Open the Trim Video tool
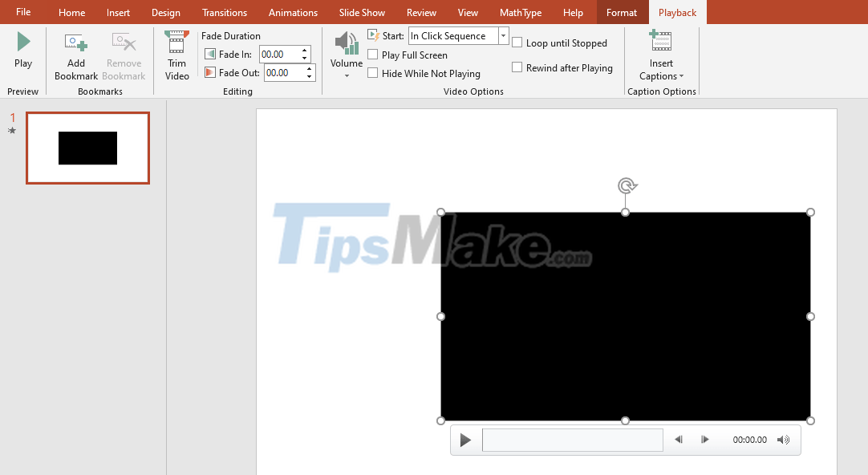The image size is (868, 475). (176, 44)
